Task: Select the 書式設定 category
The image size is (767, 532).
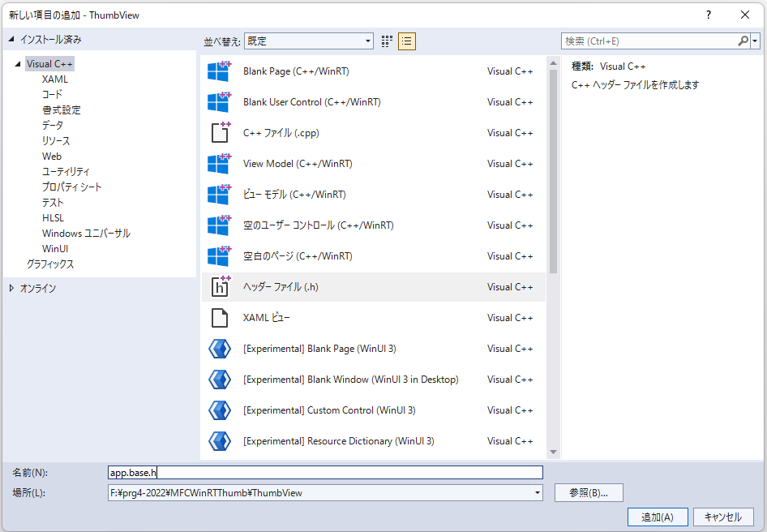Action: pyautogui.click(x=61, y=110)
